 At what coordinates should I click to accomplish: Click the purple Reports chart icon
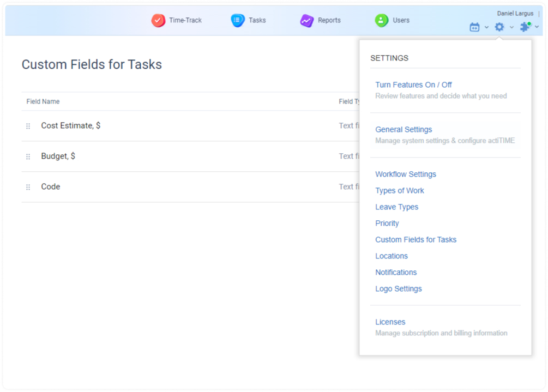(306, 20)
